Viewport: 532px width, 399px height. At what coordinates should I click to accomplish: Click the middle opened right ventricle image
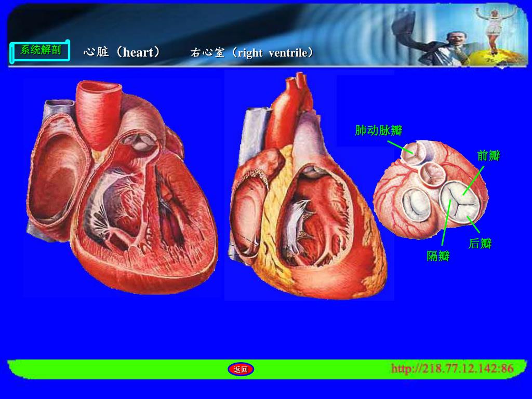309,186
